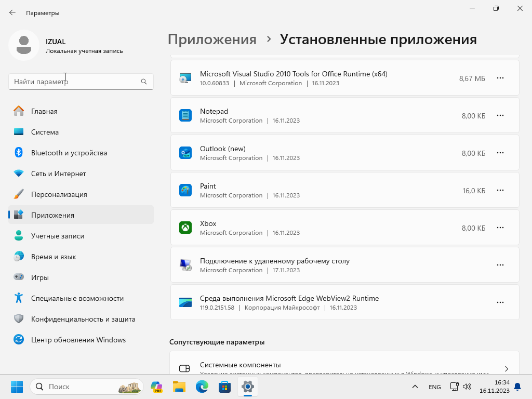The image size is (532, 399).
Task: Expand options menu for Paint
Action: point(500,190)
